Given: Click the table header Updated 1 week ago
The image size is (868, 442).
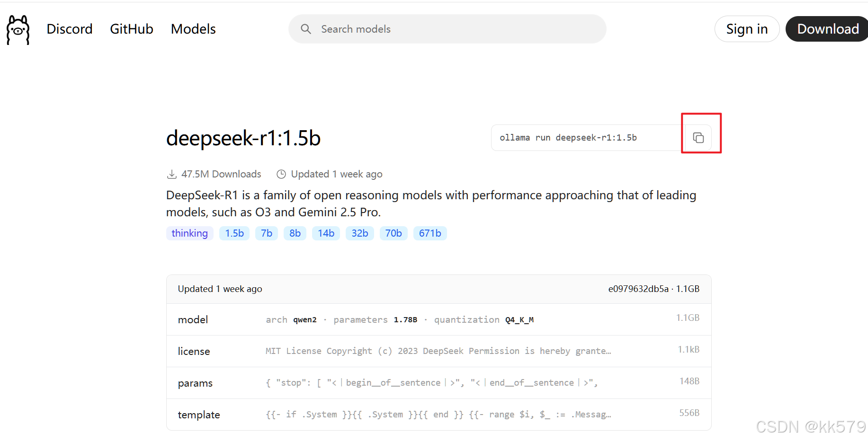Looking at the screenshot, I should tap(220, 289).
